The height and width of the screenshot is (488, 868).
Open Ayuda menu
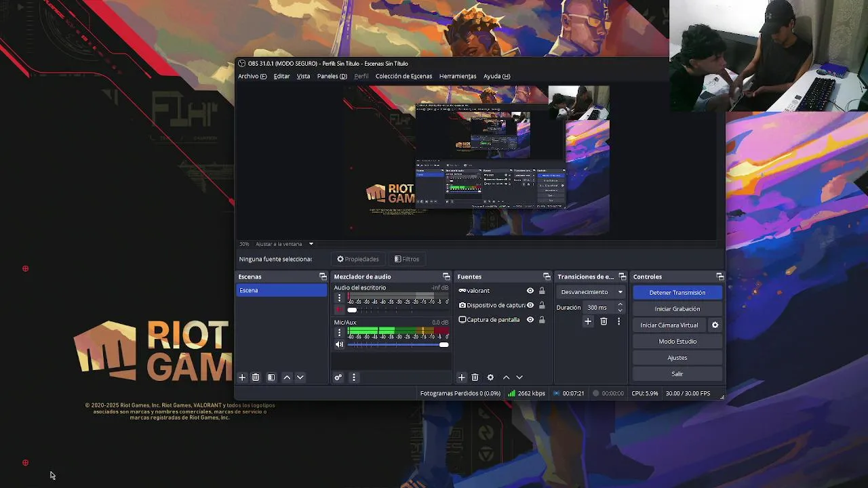click(496, 77)
